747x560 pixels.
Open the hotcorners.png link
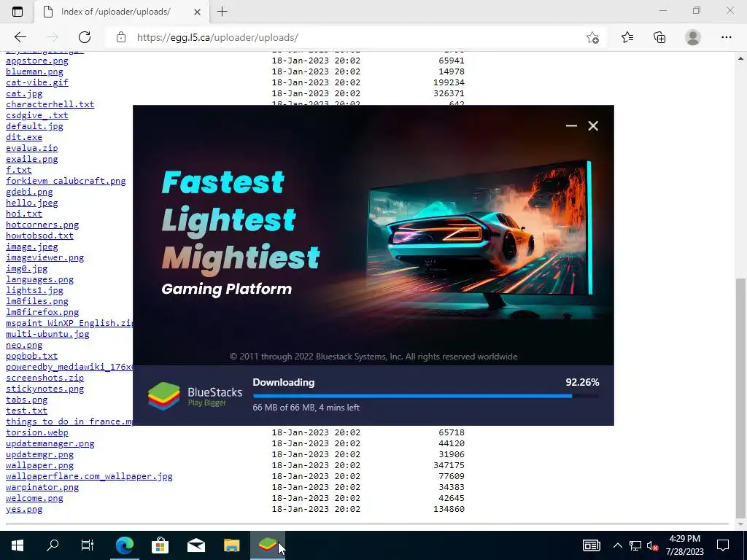coord(42,225)
